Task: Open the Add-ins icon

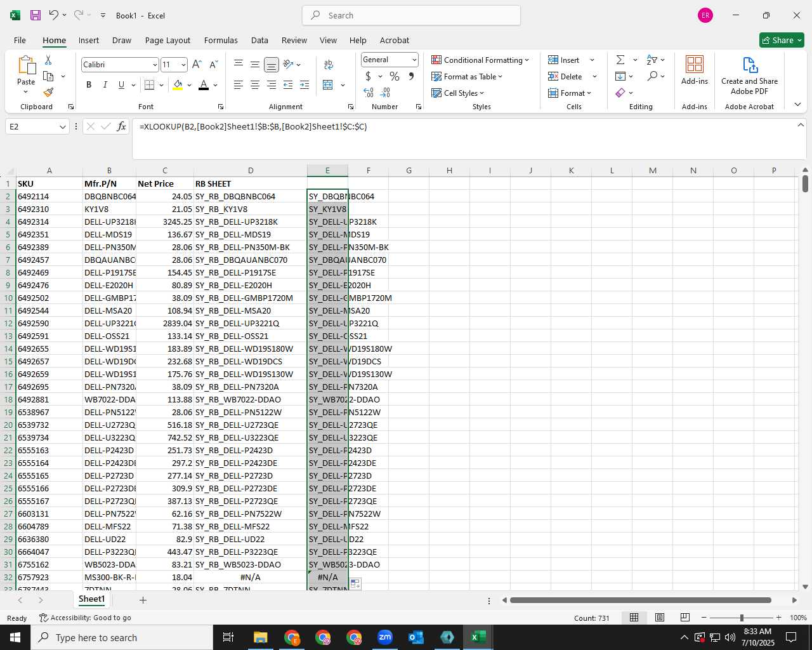Action: tap(695, 70)
